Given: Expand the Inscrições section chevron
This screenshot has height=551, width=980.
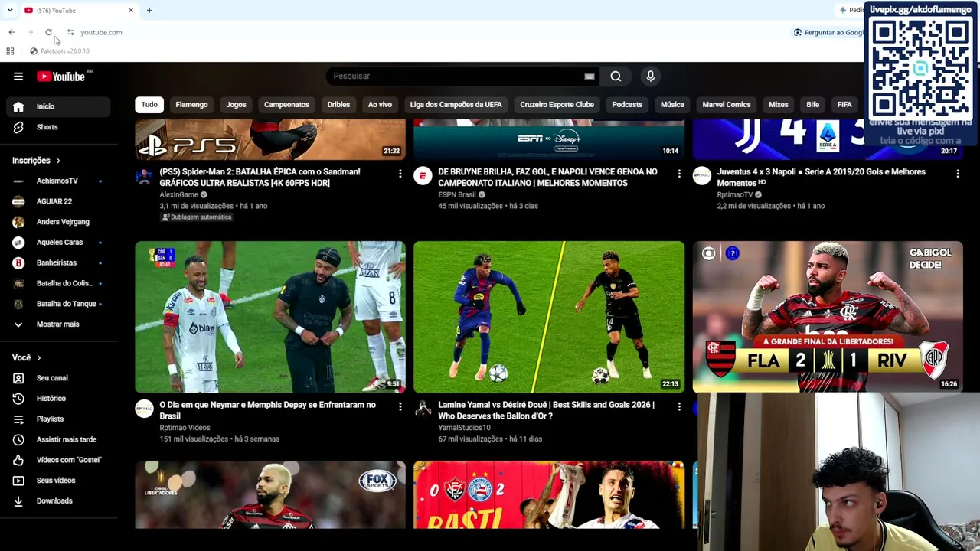Looking at the screenshot, I should click(x=58, y=161).
